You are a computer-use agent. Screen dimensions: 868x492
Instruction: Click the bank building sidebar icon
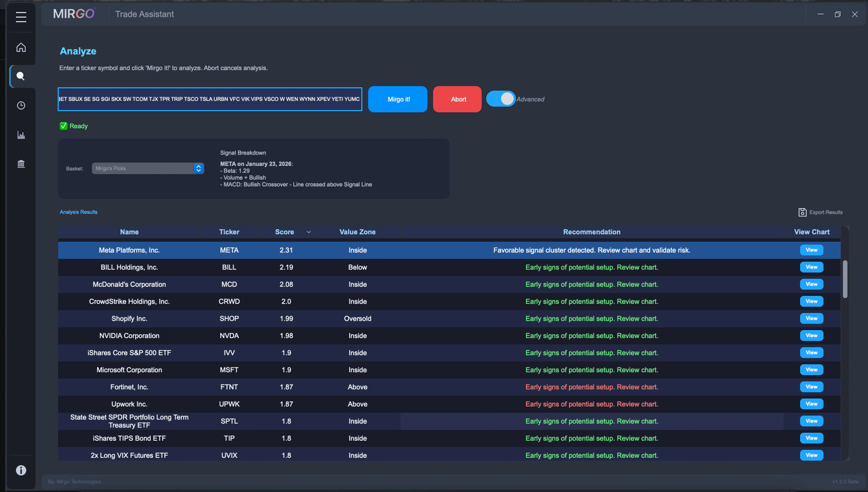[21, 164]
